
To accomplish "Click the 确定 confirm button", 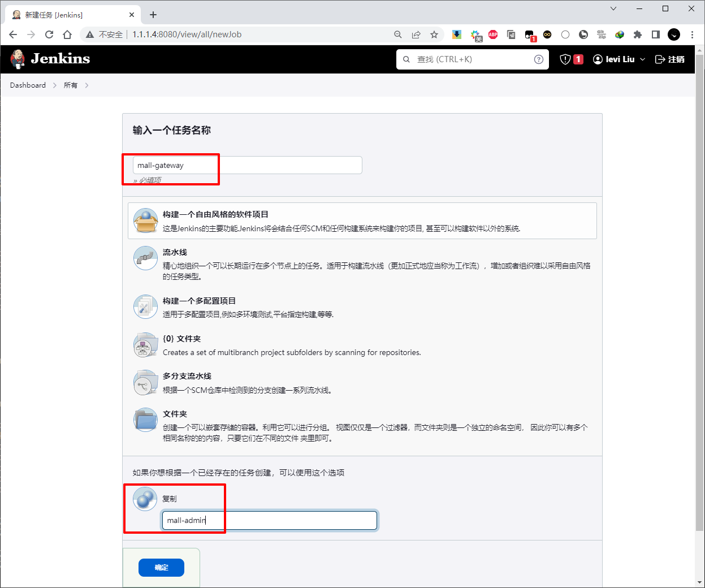I will [161, 568].
